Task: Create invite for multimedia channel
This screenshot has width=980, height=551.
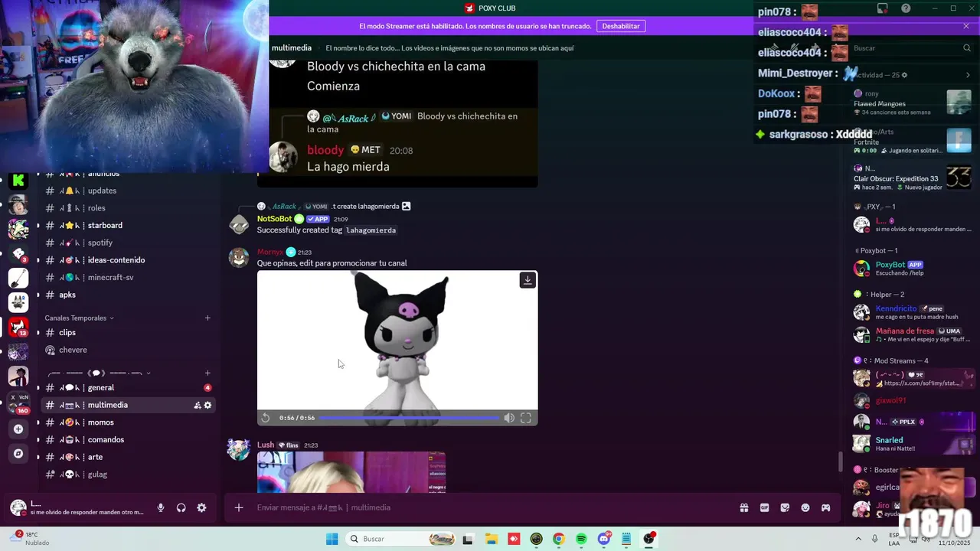Action: tap(197, 405)
